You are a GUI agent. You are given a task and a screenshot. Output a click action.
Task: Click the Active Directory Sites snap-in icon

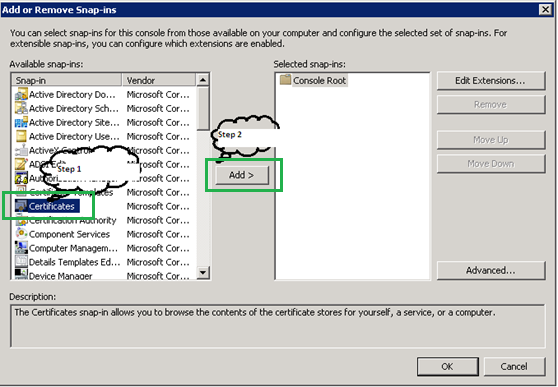[21, 122]
